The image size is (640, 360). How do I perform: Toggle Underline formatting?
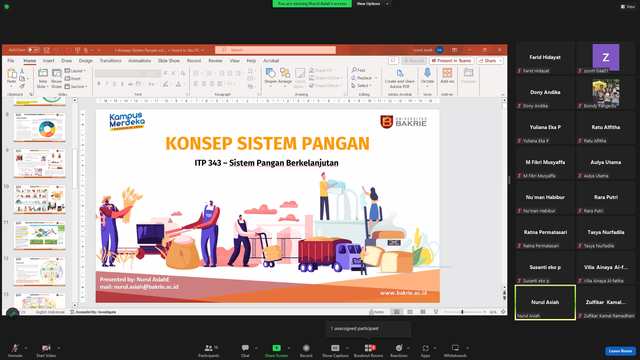click(x=114, y=84)
